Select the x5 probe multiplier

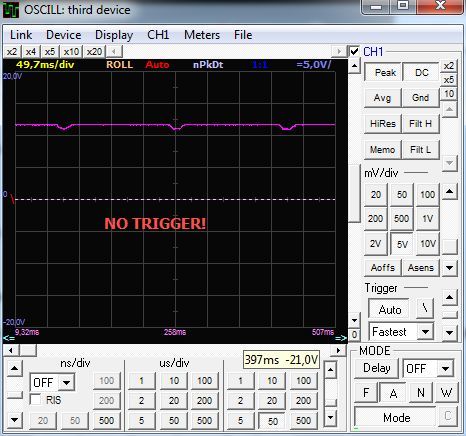[449, 80]
